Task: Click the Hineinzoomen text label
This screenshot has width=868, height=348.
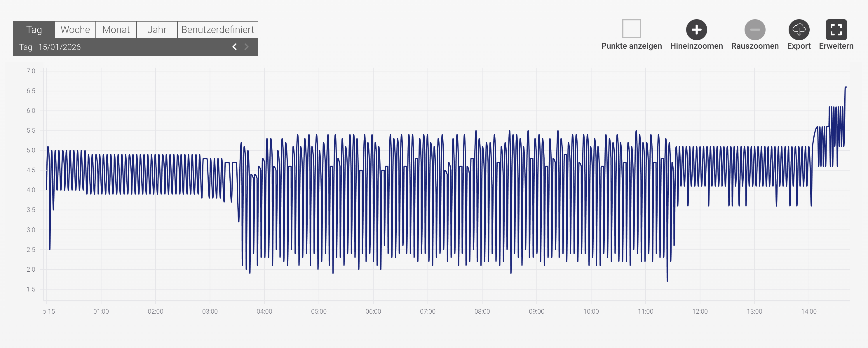Action: [696, 46]
